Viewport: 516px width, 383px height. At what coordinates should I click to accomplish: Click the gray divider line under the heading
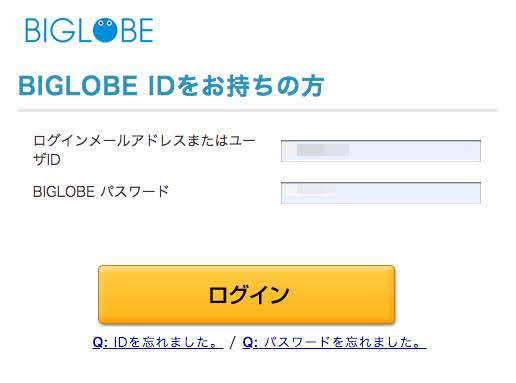tap(258, 110)
